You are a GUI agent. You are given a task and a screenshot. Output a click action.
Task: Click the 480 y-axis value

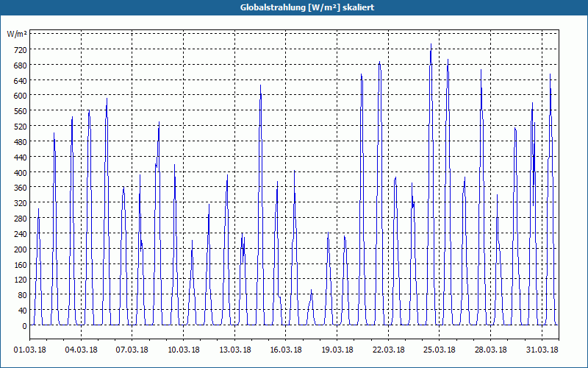point(21,142)
